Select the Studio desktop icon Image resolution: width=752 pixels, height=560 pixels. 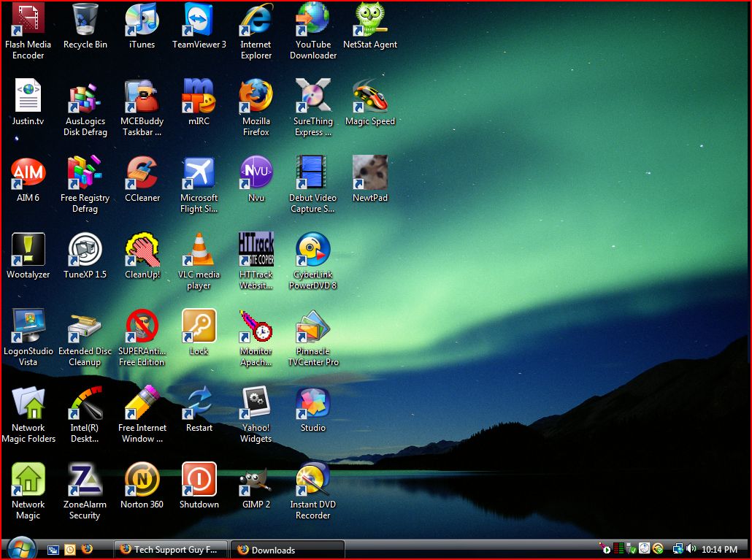point(312,402)
